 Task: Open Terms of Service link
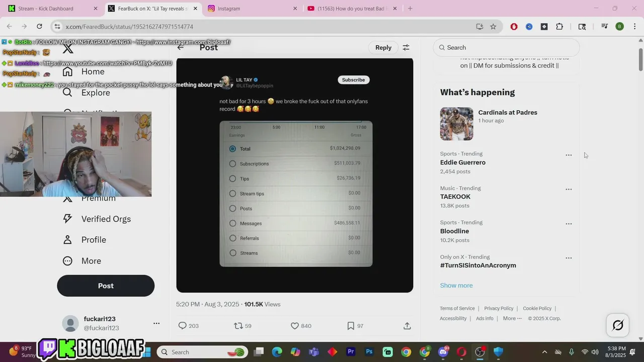point(457,308)
